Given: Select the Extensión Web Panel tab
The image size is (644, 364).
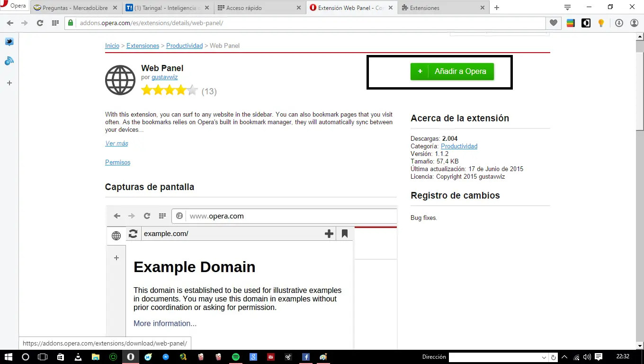Looking at the screenshot, I should tap(351, 8).
